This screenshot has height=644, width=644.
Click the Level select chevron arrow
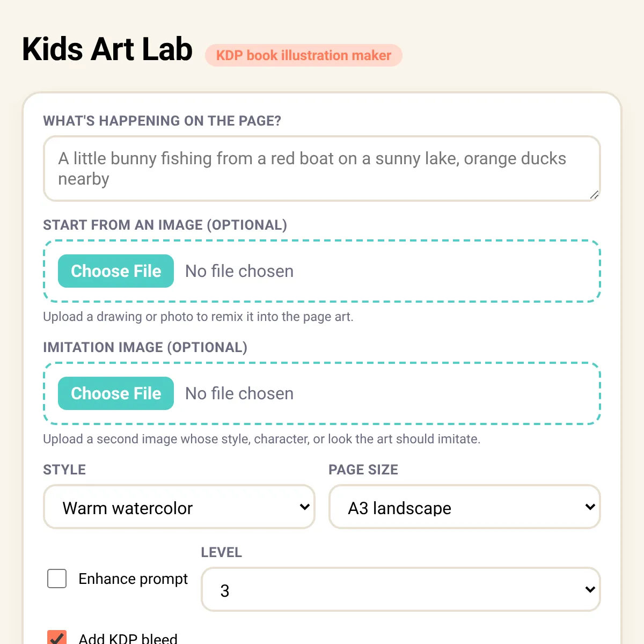click(x=590, y=590)
